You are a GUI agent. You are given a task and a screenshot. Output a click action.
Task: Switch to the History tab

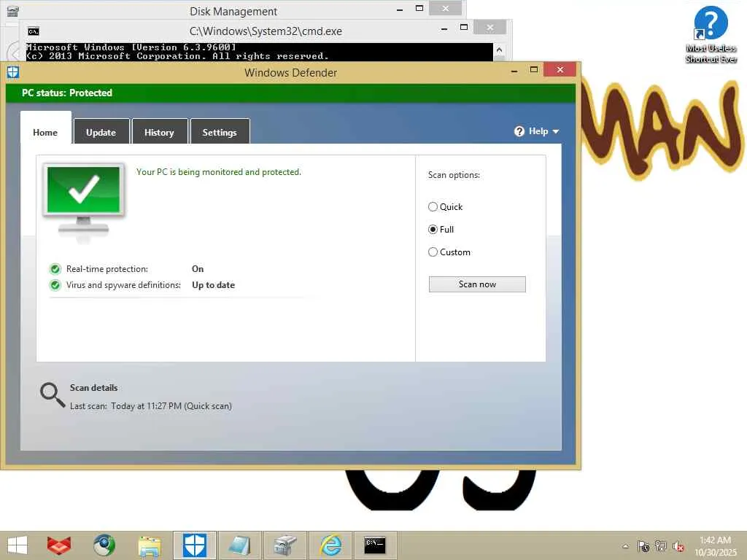pyautogui.click(x=159, y=132)
